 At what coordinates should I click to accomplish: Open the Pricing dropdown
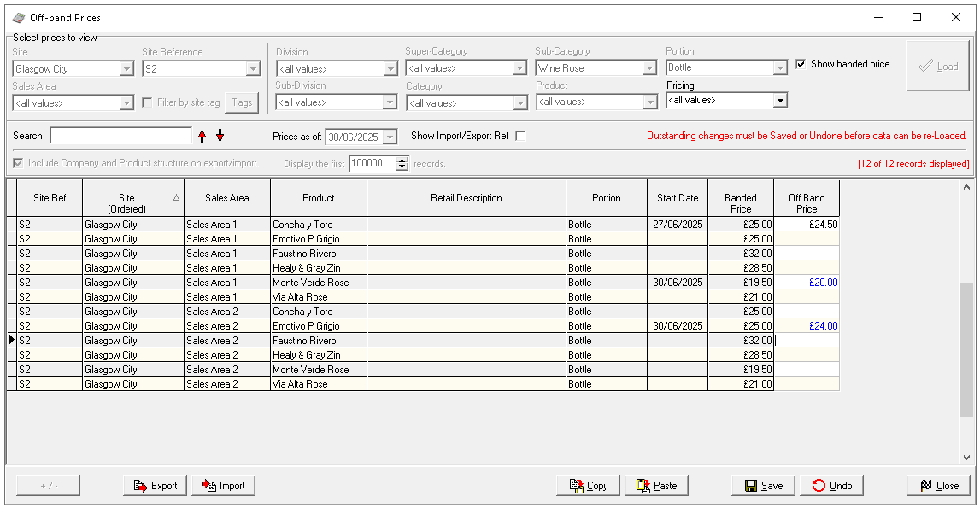[779, 101]
